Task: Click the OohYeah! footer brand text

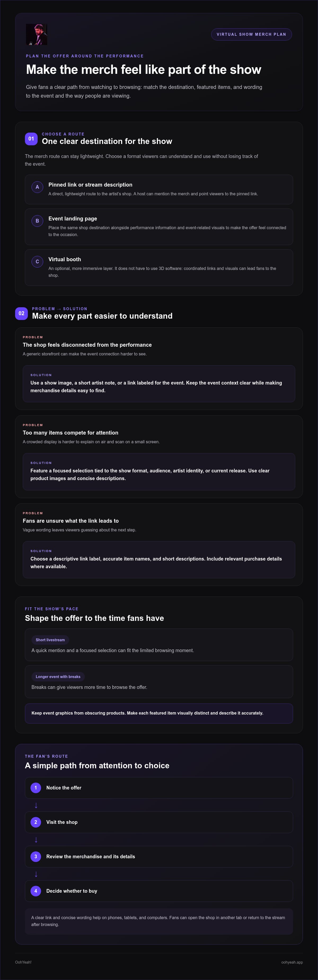Action: (23, 962)
